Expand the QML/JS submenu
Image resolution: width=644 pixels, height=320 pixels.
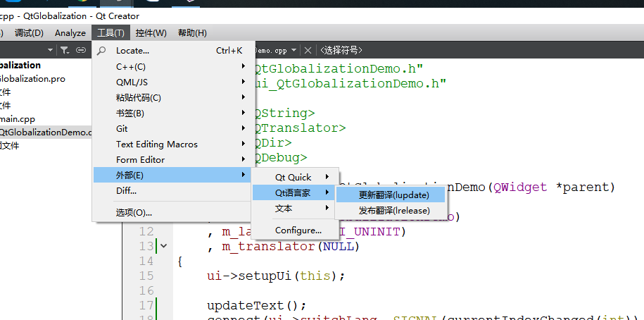pos(173,82)
